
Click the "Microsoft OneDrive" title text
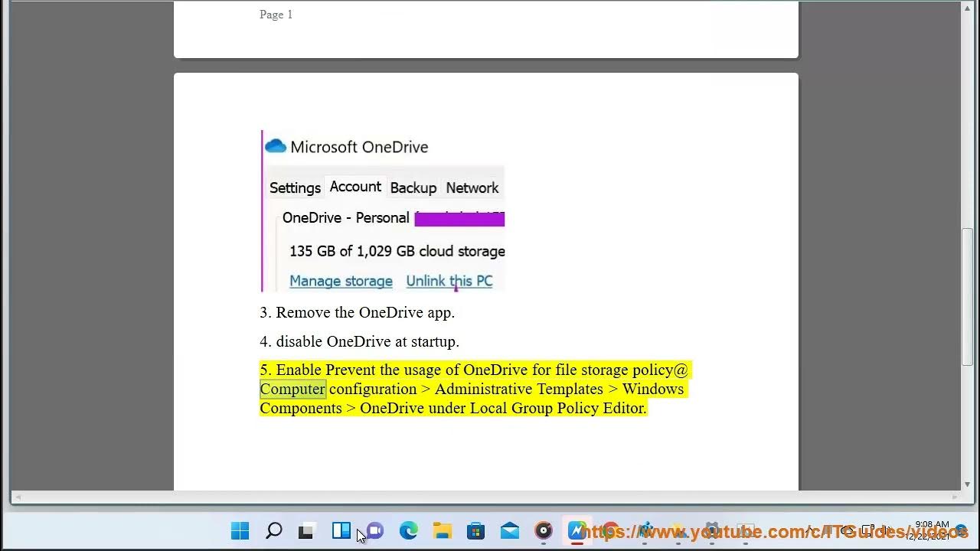[x=359, y=147]
